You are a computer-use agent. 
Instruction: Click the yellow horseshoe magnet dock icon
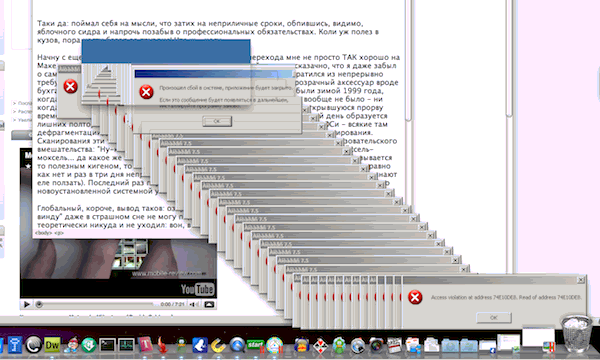218,345
